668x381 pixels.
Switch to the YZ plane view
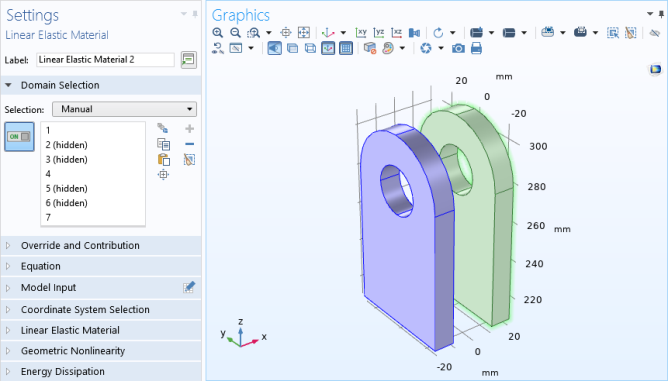pyautogui.click(x=379, y=33)
